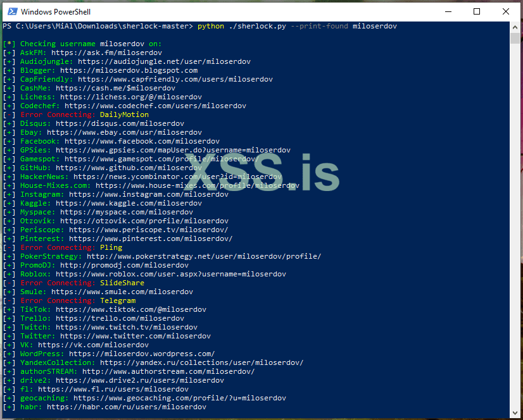Screen dimensions: 523x420
Task: Click the Pling error connecting line
Action: coord(63,247)
